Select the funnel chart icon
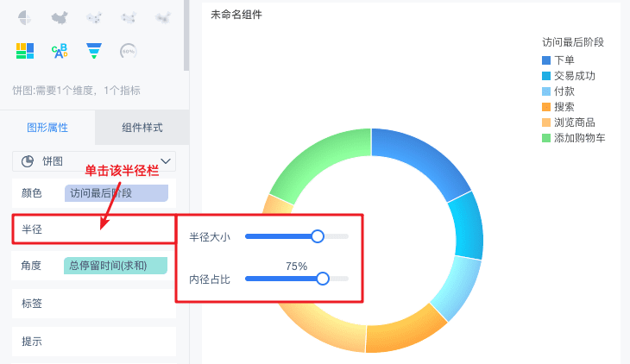Screen dimensions: 630x364 click(x=94, y=51)
